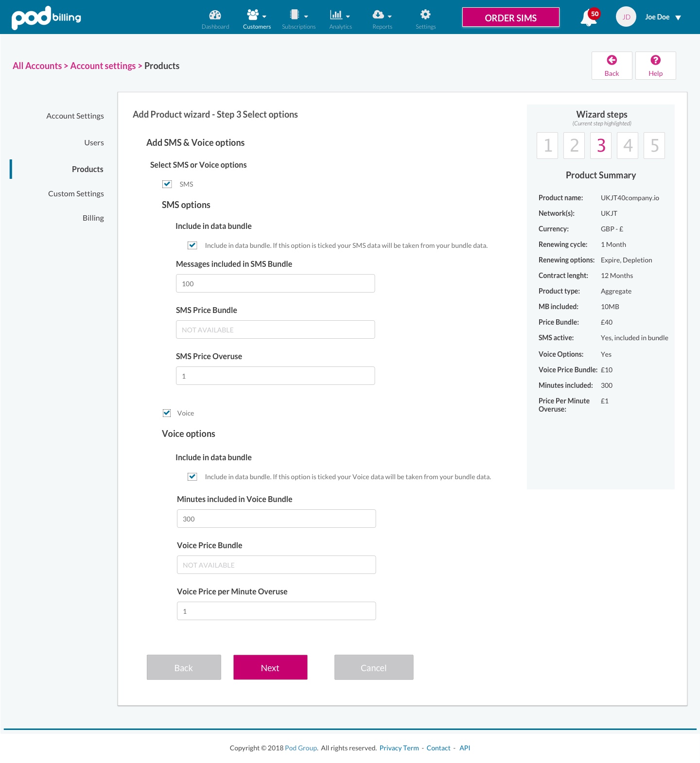The width and height of the screenshot is (700, 763).
Task: Open the Dashboard gauge icon
Action: pyautogui.click(x=215, y=15)
